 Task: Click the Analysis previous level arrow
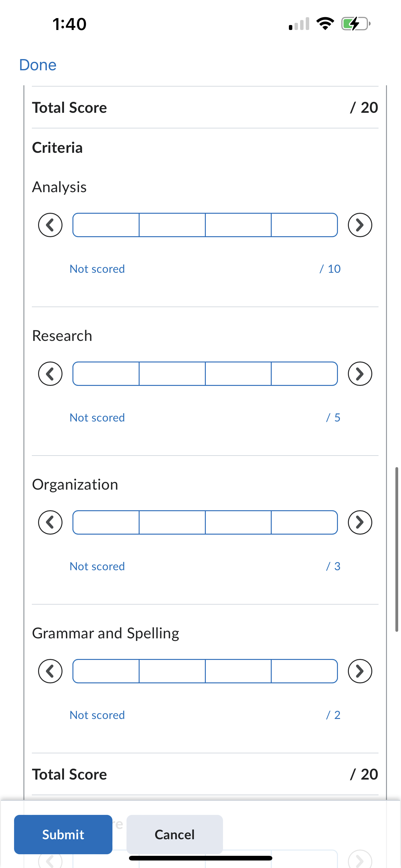tap(50, 225)
